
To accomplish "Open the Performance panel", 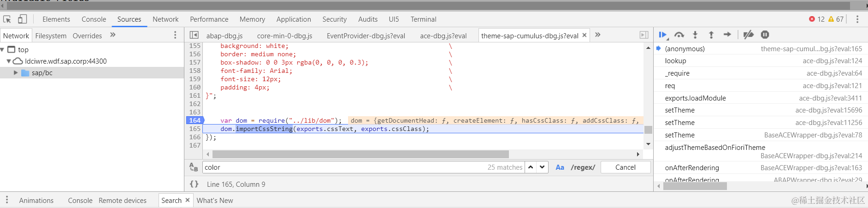I will (x=209, y=19).
